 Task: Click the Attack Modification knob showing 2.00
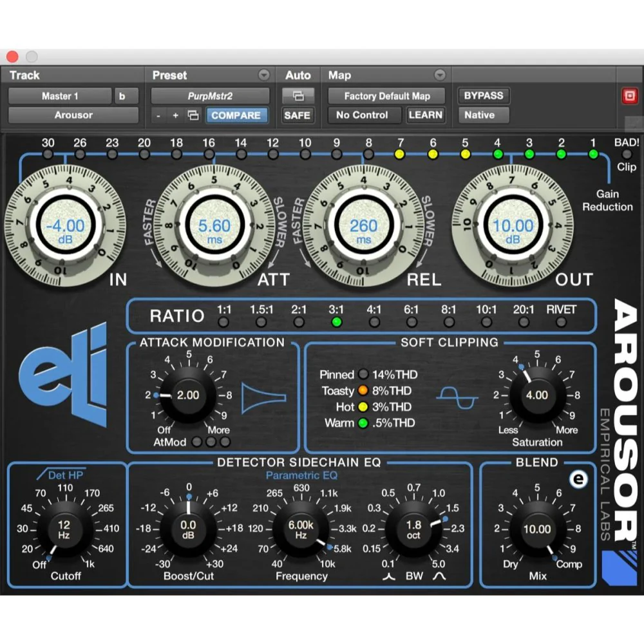coord(187,395)
